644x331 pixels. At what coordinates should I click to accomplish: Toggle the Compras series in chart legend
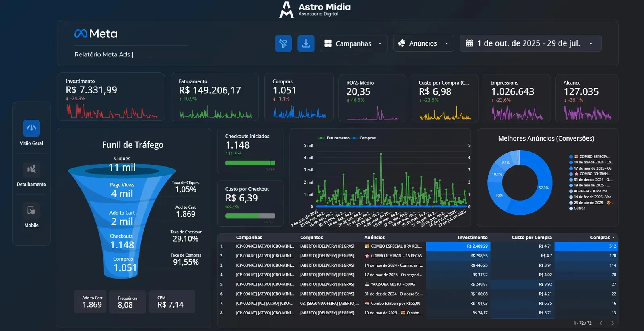tap(364, 138)
